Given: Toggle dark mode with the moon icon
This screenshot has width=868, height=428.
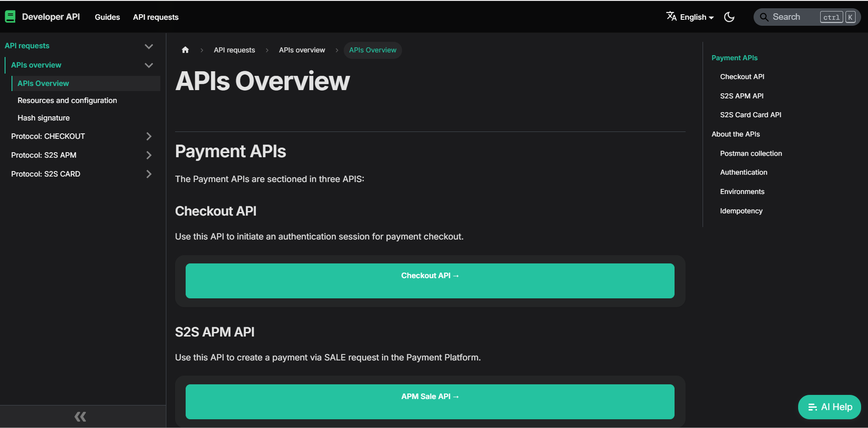Looking at the screenshot, I should tap(729, 17).
